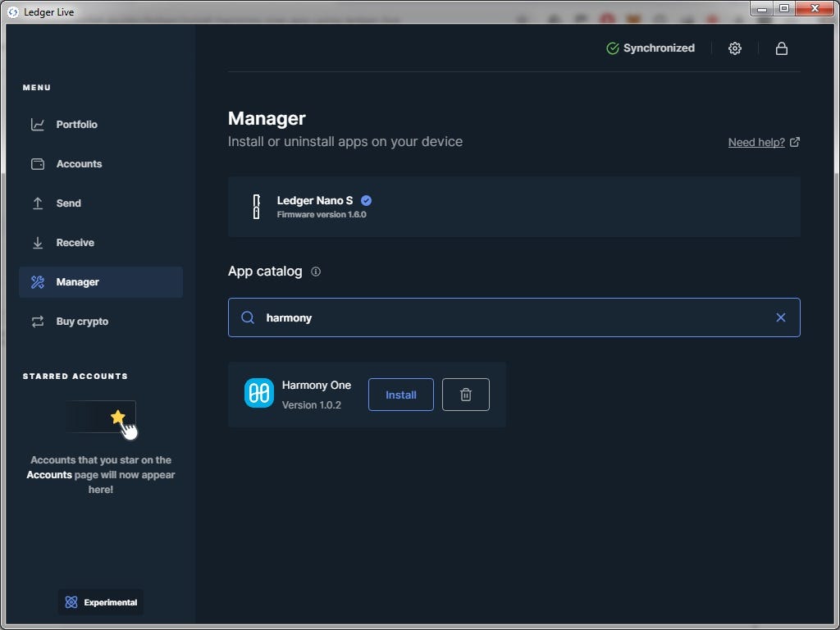The width and height of the screenshot is (840, 630).
Task: Click the Experimental atom icon
Action: point(71,602)
